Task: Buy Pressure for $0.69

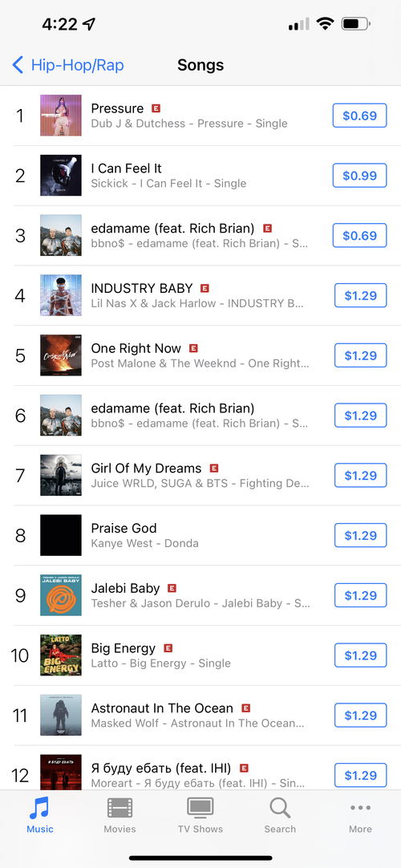Action: point(359,116)
